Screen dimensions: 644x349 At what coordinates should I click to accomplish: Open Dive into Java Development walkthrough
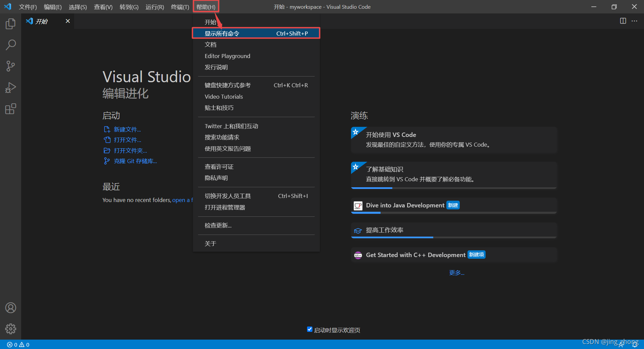pyautogui.click(x=454, y=205)
